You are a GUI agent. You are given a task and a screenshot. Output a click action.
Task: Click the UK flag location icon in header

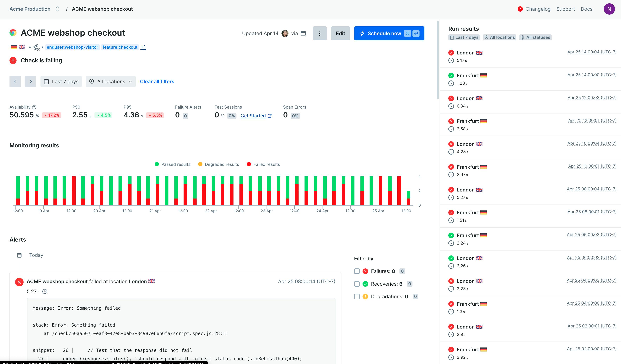22,47
